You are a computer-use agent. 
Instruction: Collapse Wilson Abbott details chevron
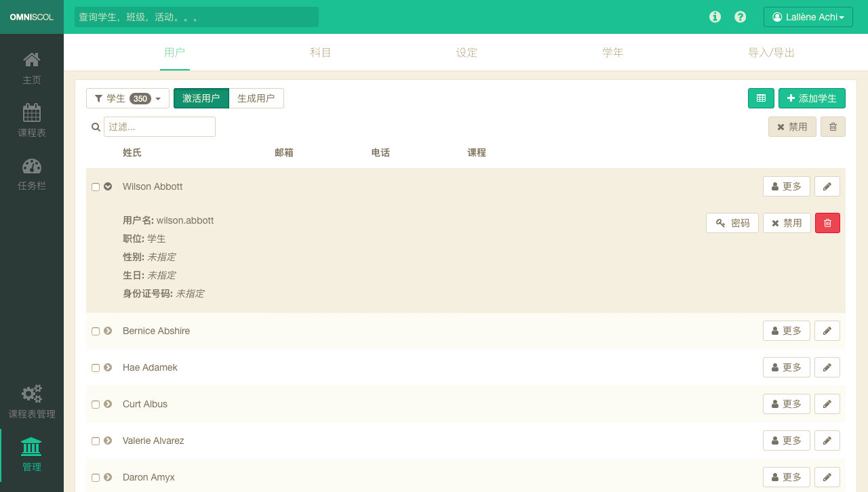(108, 186)
